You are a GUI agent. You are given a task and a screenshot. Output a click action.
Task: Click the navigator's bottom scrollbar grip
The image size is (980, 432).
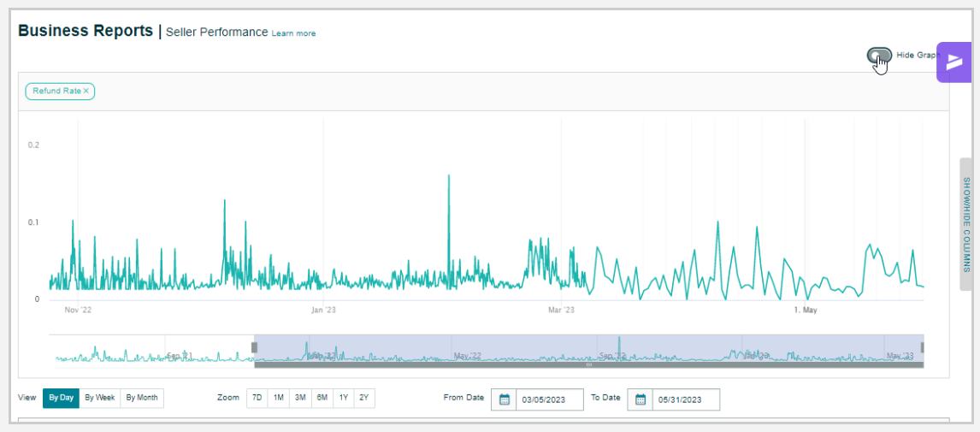tap(588, 364)
